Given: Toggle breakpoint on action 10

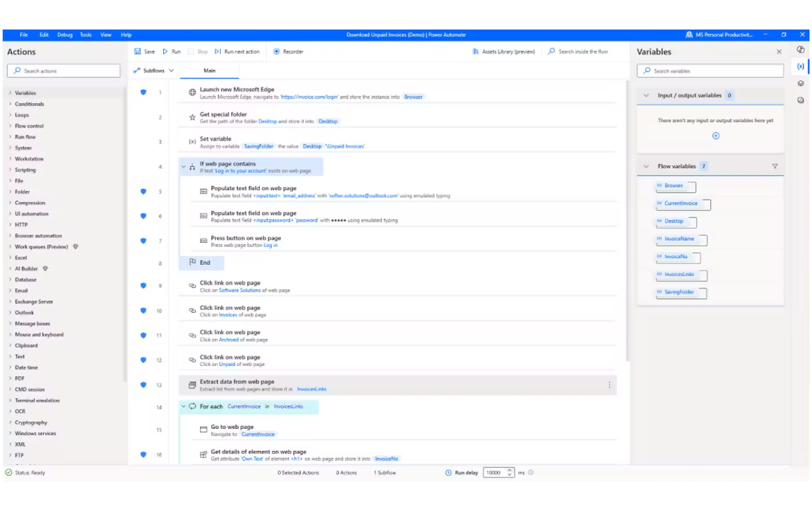Looking at the screenshot, I should (144, 311).
